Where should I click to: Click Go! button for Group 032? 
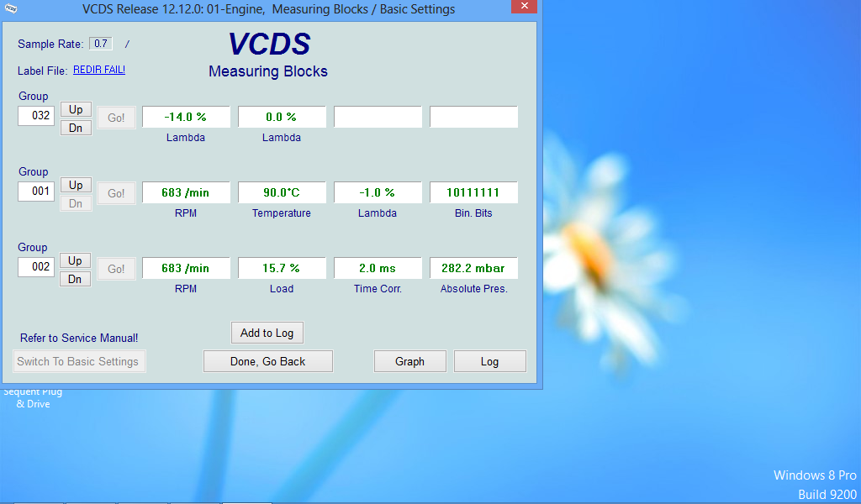point(116,118)
